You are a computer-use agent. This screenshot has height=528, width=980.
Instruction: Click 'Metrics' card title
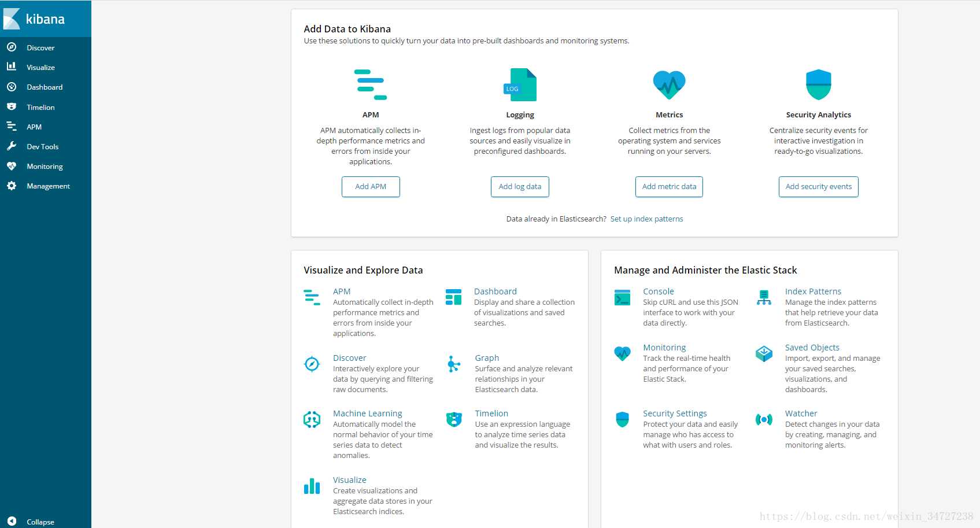click(669, 115)
